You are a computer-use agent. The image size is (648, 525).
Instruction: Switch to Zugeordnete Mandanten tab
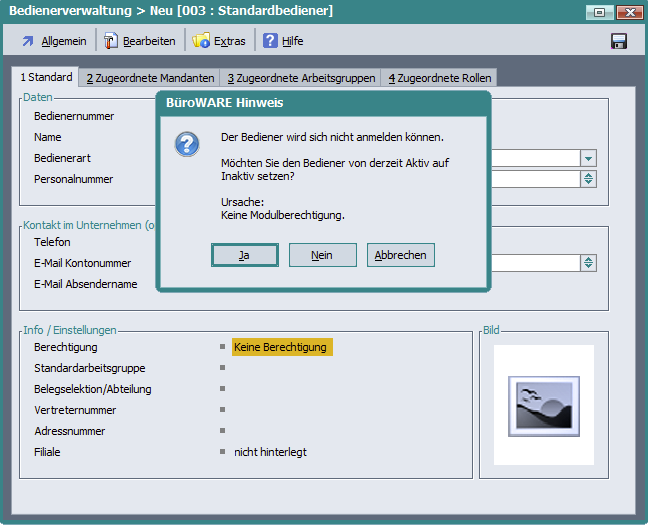point(150,78)
